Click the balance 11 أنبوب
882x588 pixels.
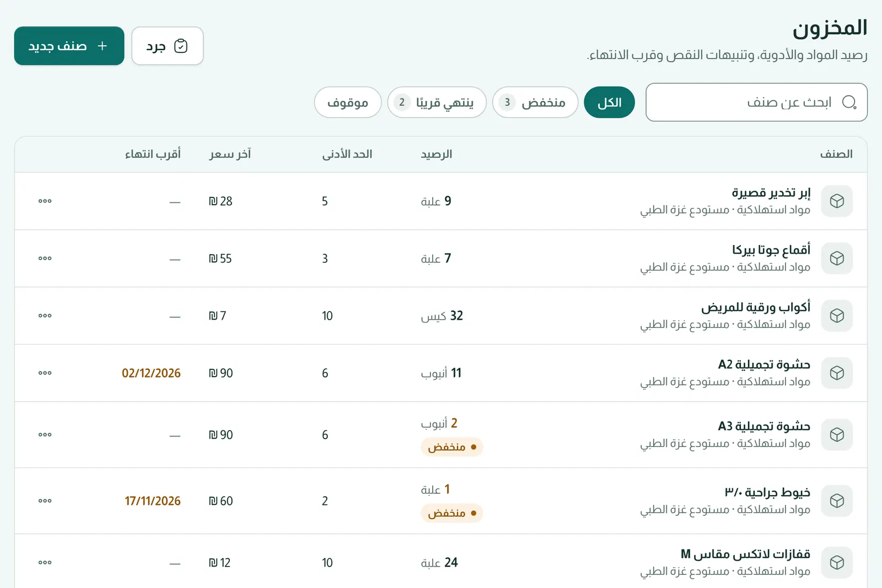tap(441, 373)
